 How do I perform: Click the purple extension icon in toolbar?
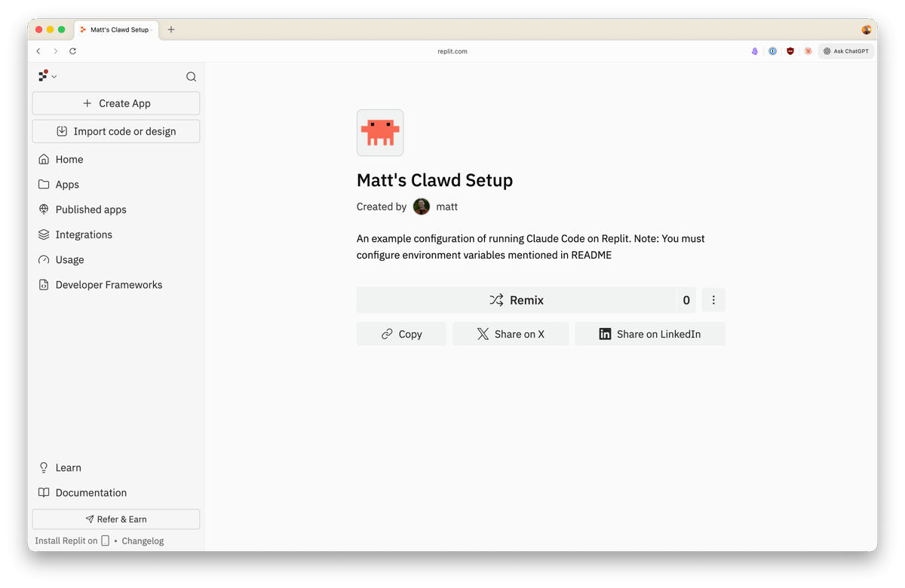[x=755, y=51]
